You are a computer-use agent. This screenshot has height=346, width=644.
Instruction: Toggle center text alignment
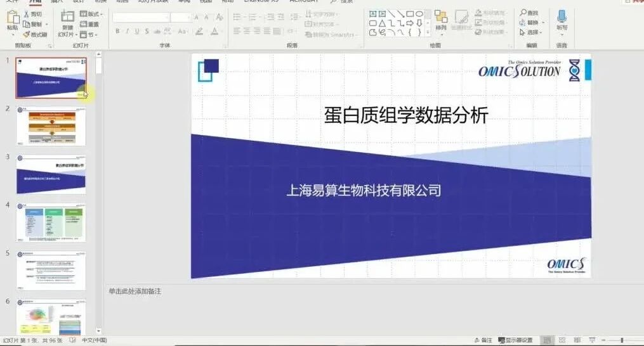coord(246,31)
